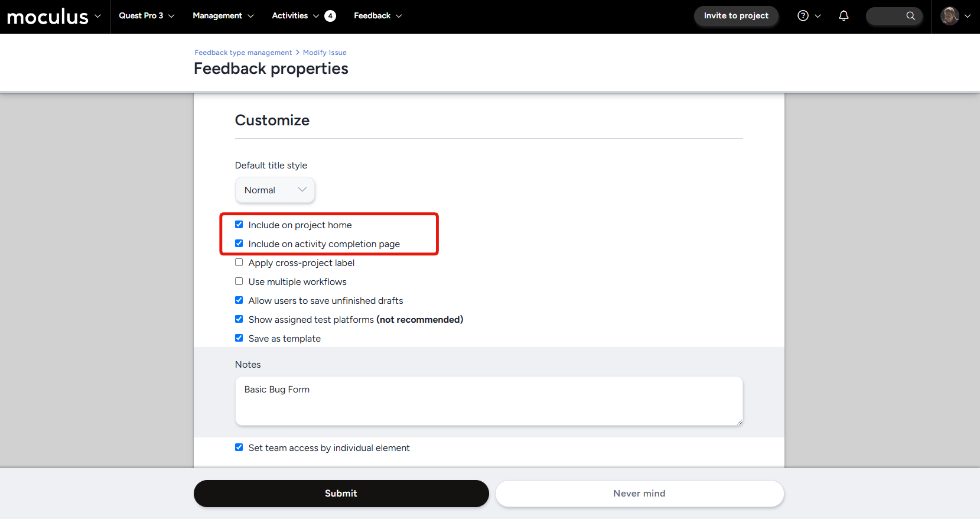980x519 pixels.
Task: Open the user profile avatar
Action: (x=949, y=16)
